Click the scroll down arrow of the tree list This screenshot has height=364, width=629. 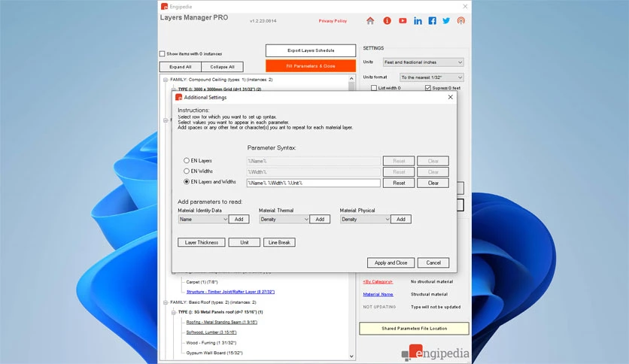pos(351,356)
